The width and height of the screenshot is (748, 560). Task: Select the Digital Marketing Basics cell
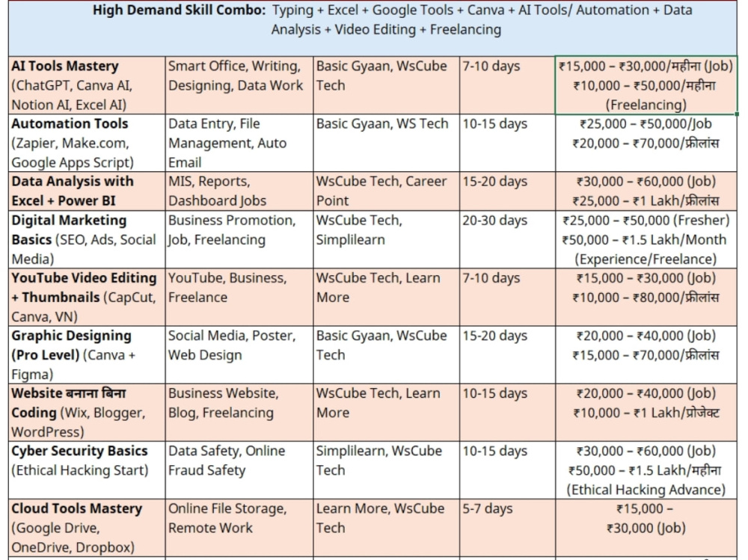[87, 239]
